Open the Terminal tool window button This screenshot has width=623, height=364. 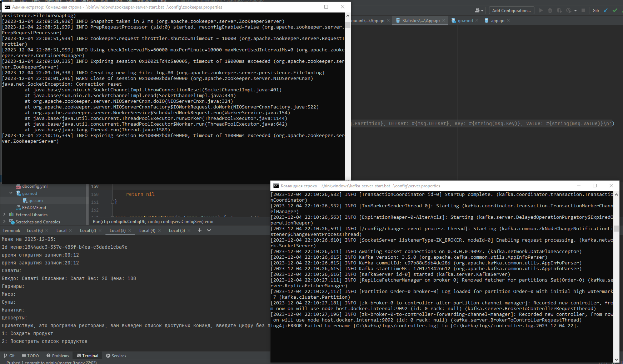(87, 356)
